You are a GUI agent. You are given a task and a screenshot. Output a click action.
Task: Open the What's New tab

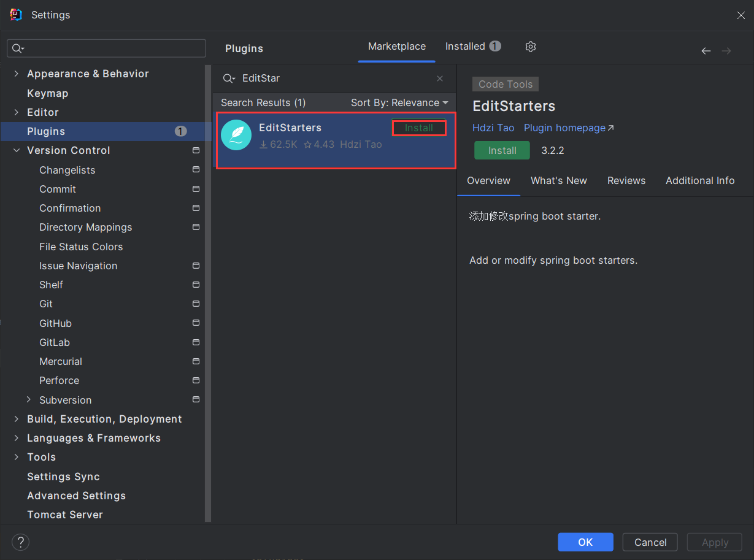(559, 181)
